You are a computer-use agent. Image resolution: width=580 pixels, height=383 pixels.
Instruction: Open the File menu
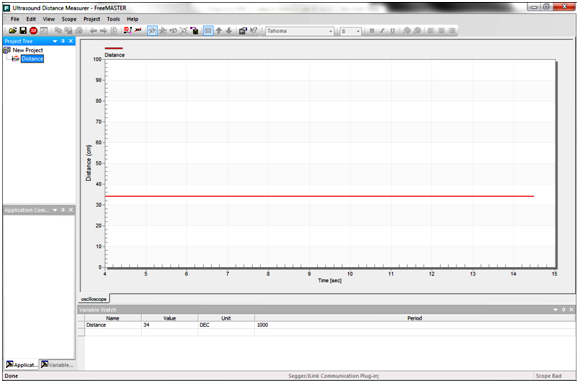(x=15, y=19)
